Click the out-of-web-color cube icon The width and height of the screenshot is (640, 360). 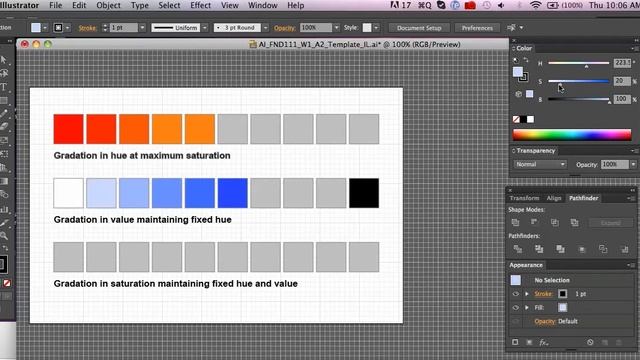(518, 94)
